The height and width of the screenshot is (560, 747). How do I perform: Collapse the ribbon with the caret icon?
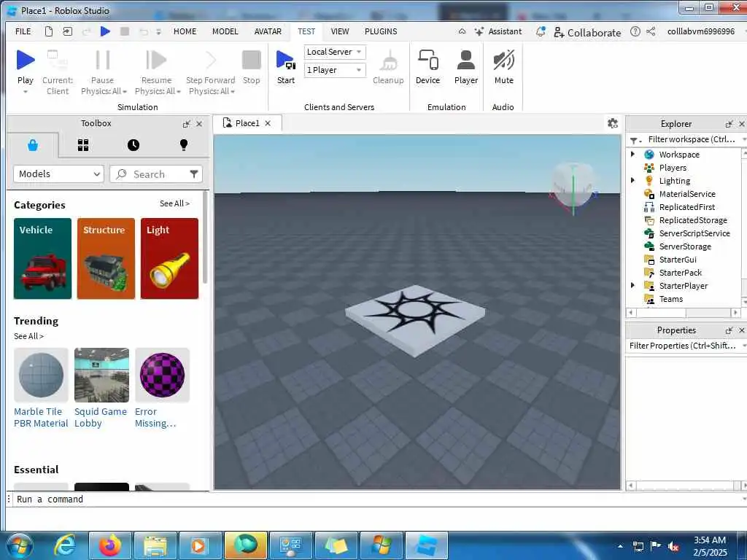tap(462, 31)
